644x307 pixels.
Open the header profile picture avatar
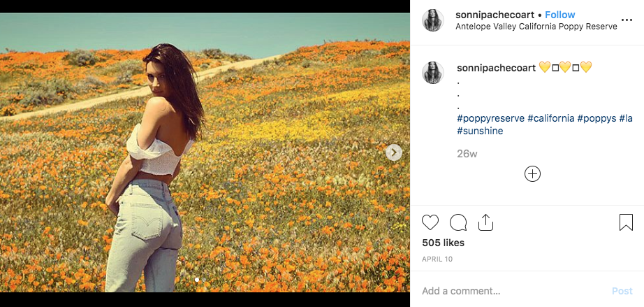coord(433,21)
